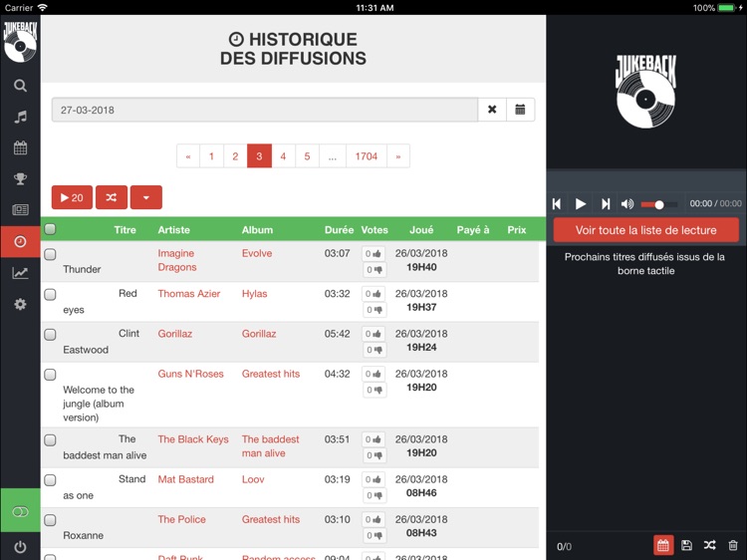The image size is (747, 560).
Task: Sort by Titre column header
Action: 124,230
